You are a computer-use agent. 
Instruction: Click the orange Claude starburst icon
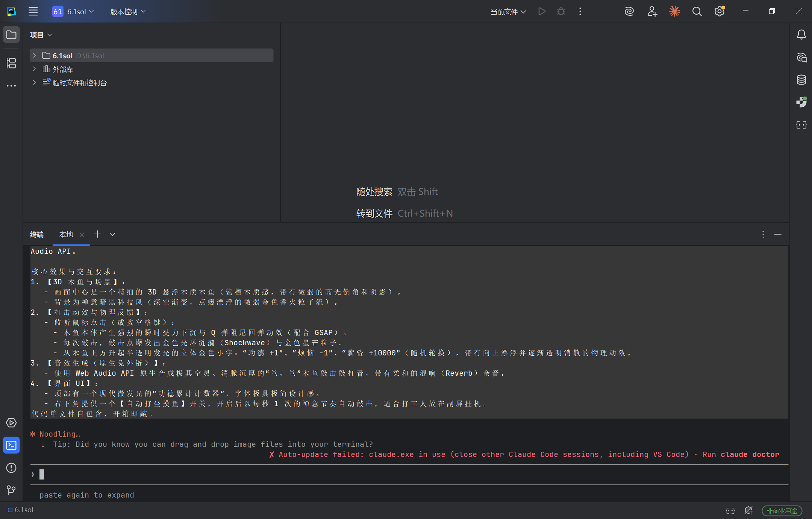[x=674, y=12]
